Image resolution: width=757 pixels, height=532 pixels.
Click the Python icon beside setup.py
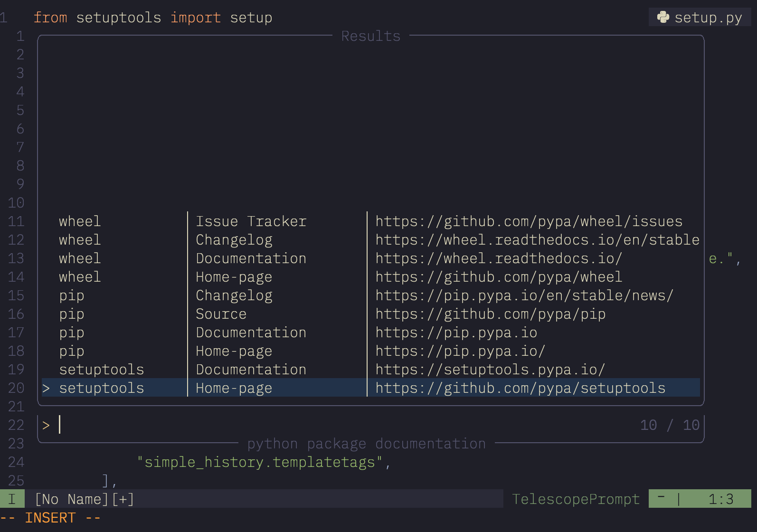(663, 18)
